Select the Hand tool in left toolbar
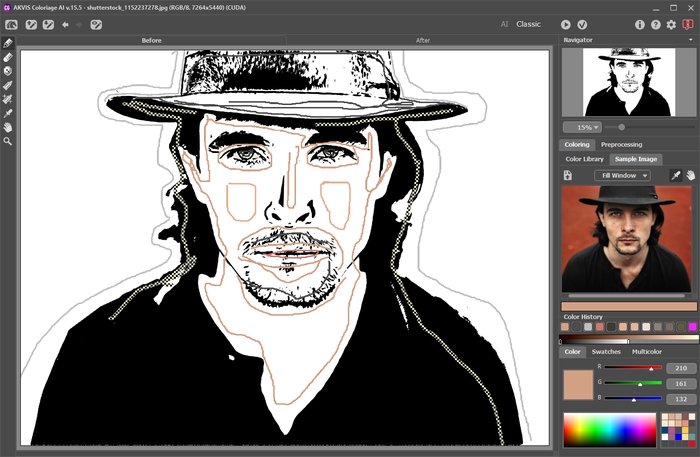The image size is (700, 457). pos(8,127)
